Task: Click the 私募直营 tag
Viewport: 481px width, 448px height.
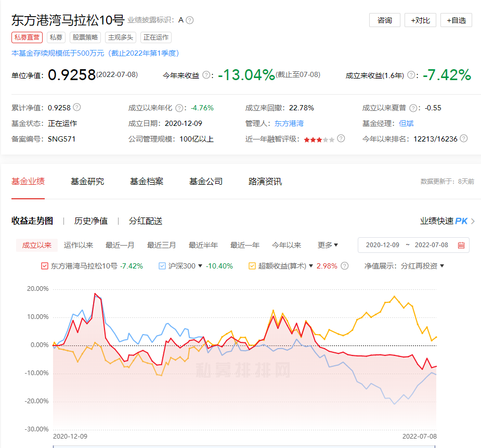Action: tap(27, 37)
